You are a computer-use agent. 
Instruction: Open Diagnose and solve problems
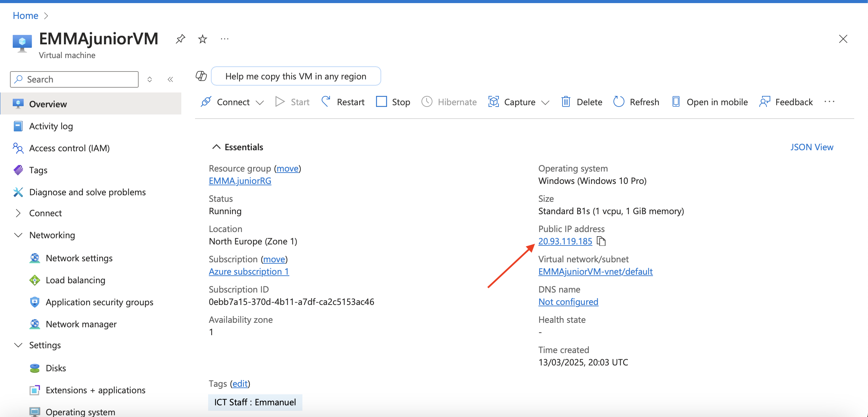pos(87,192)
